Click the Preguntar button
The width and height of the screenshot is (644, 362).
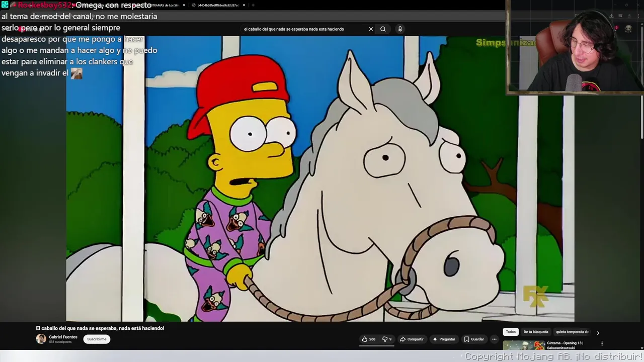(444, 339)
